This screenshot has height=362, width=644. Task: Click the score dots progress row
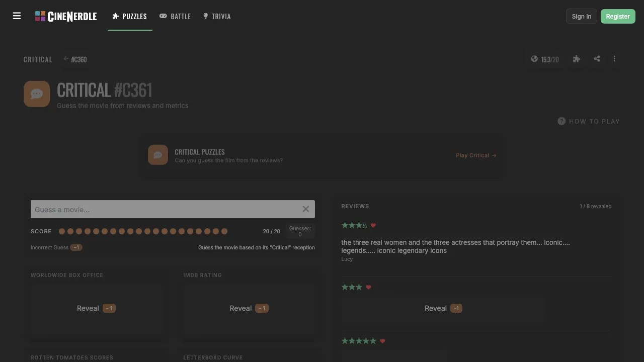click(x=143, y=231)
